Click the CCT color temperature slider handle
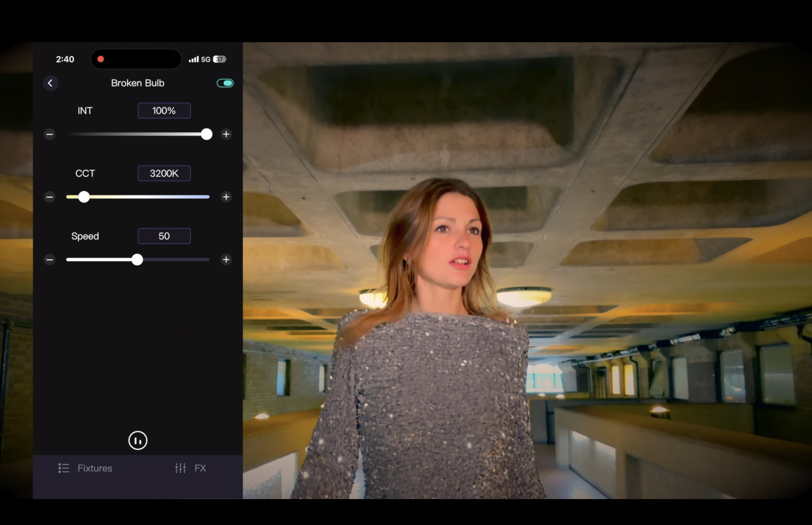The image size is (812, 525). pyautogui.click(x=84, y=197)
